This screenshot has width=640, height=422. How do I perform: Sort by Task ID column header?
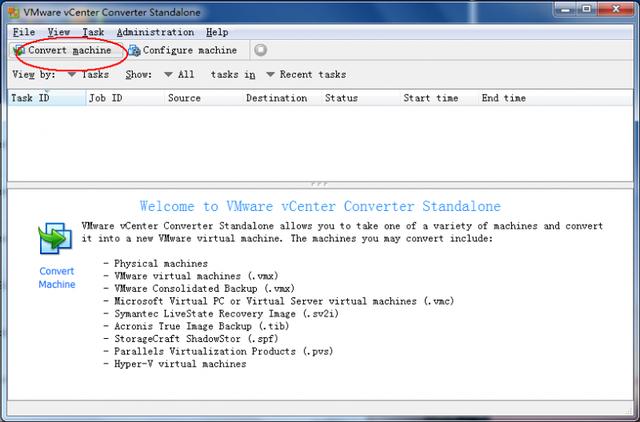tap(47, 98)
